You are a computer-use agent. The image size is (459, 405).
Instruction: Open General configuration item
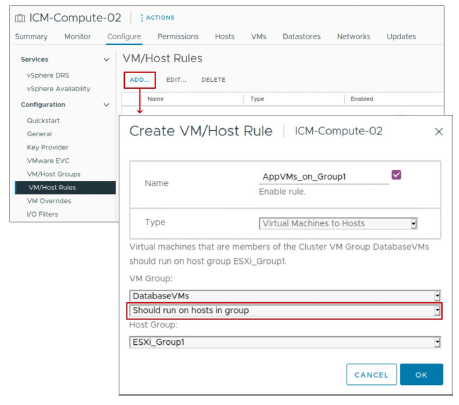tap(39, 134)
